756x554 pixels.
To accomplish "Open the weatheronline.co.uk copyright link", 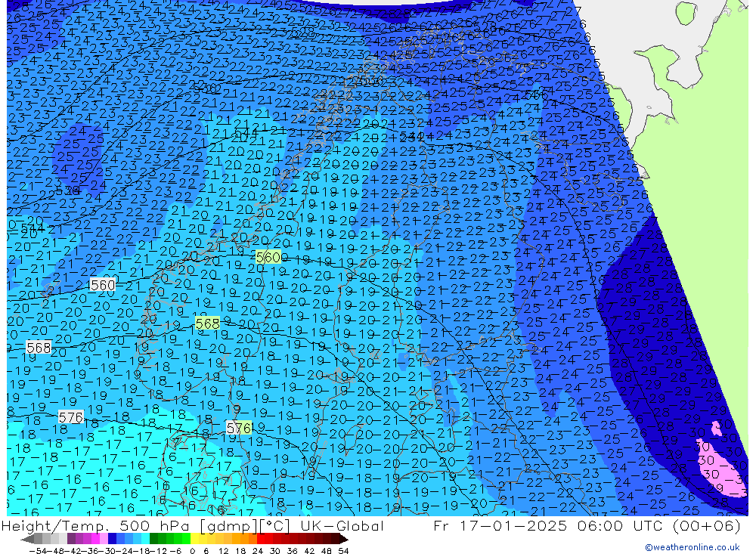I will coord(692,547).
